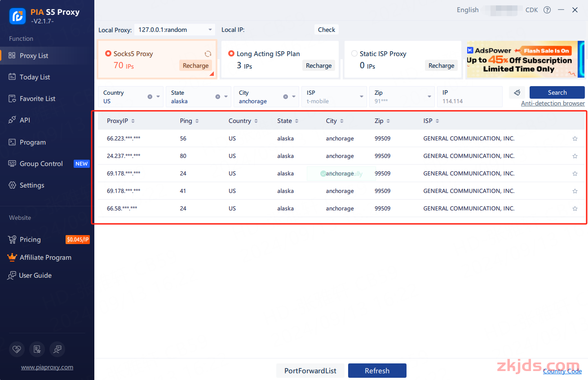Open the ISP filter dropdown
The height and width of the screenshot is (380, 588).
(334, 96)
